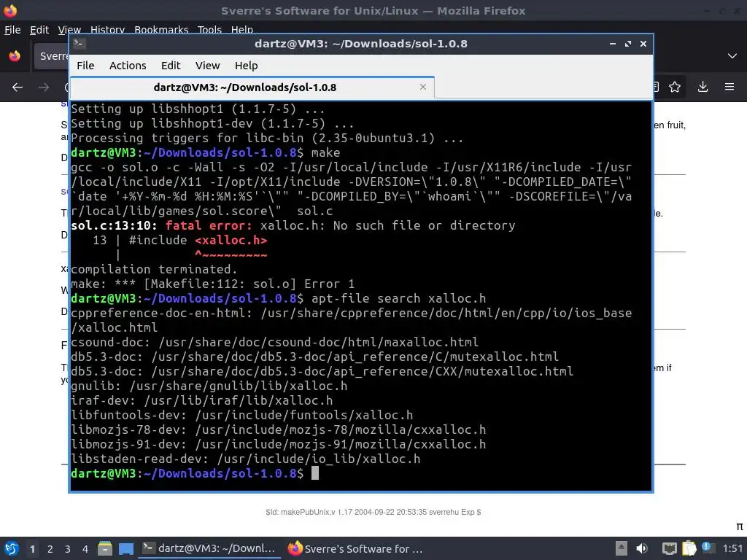Open clipboard manager tray icon
747x560 pixels.
click(689, 548)
